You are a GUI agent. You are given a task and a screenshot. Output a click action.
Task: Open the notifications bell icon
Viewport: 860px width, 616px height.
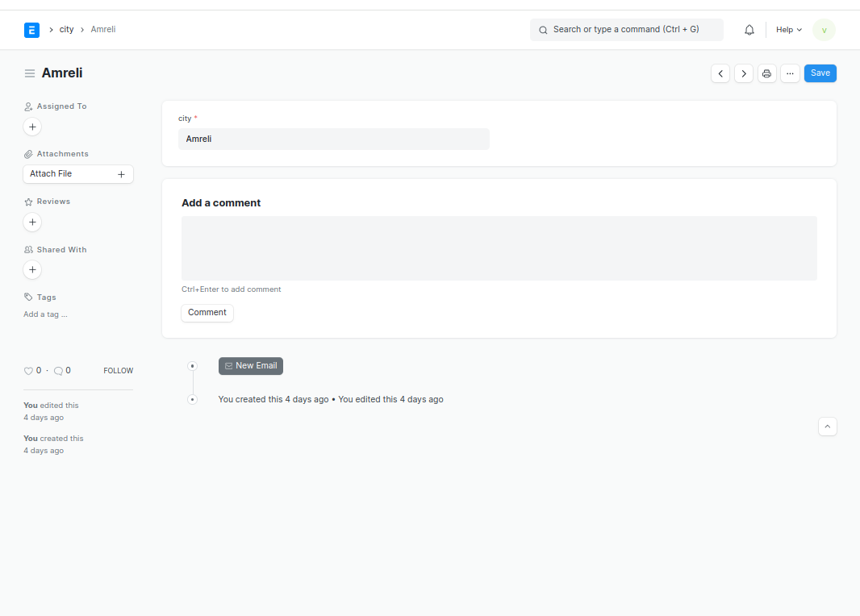point(749,30)
